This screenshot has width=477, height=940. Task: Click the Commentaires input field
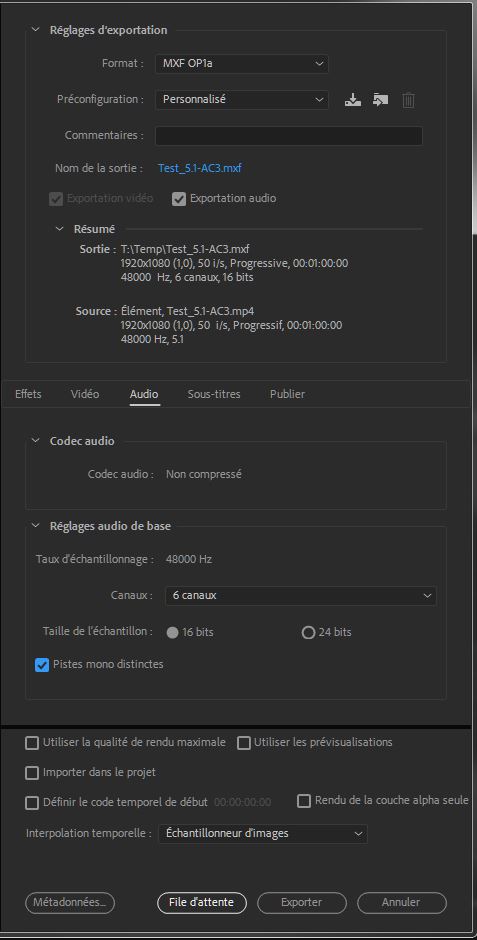(289, 136)
